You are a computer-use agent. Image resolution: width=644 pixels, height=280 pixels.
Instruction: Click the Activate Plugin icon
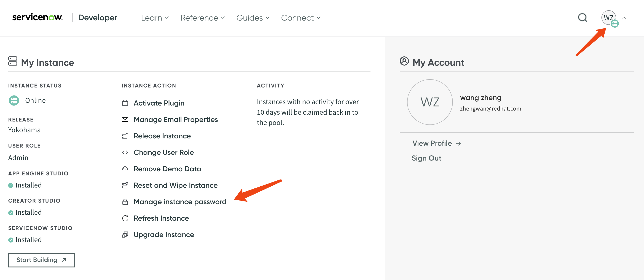pos(125,103)
